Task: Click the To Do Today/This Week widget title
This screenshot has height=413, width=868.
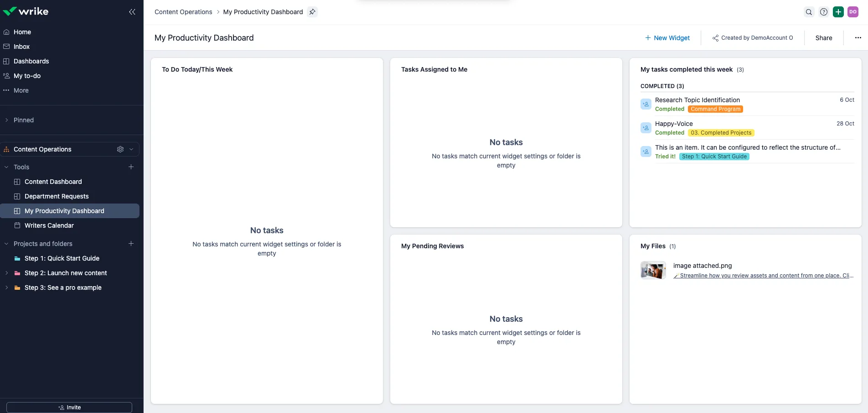Action: (x=197, y=69)
